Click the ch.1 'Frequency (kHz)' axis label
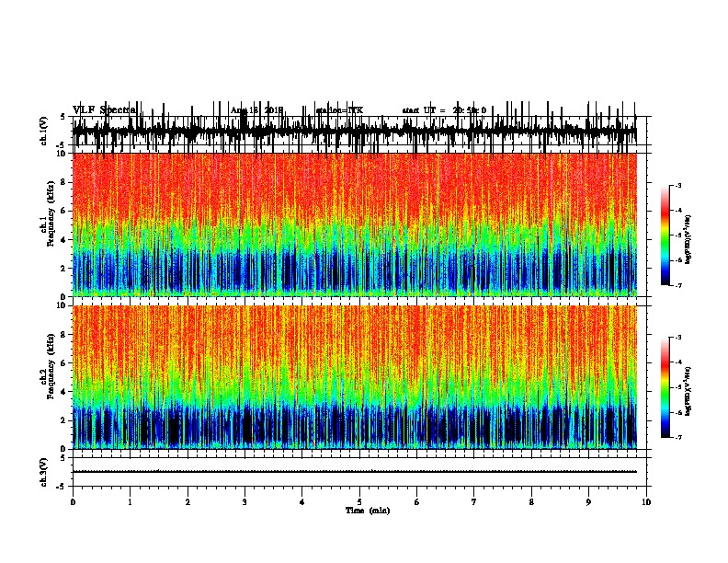The width and height of the screenshot is (728, 563). click(51, 213)
